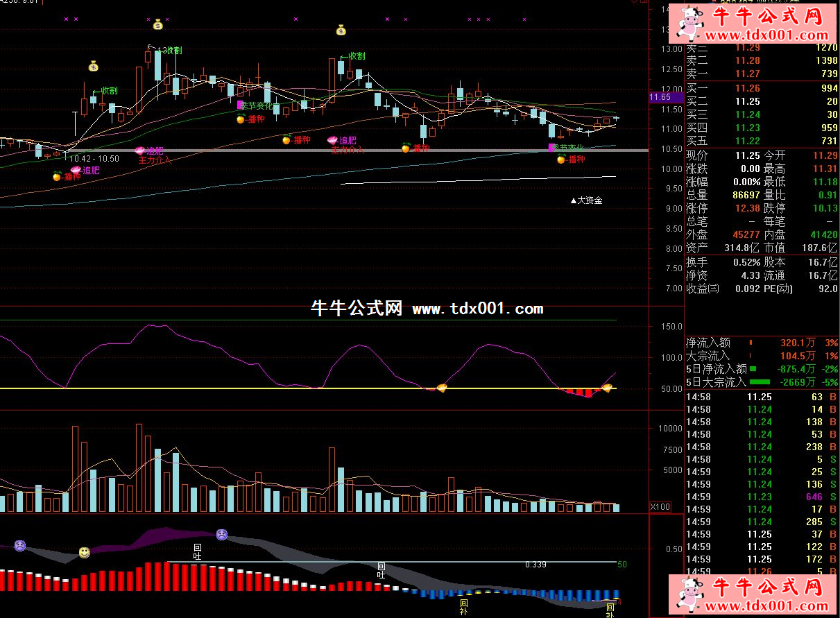Click the cow logo in top-right banner

pos(690,23)
